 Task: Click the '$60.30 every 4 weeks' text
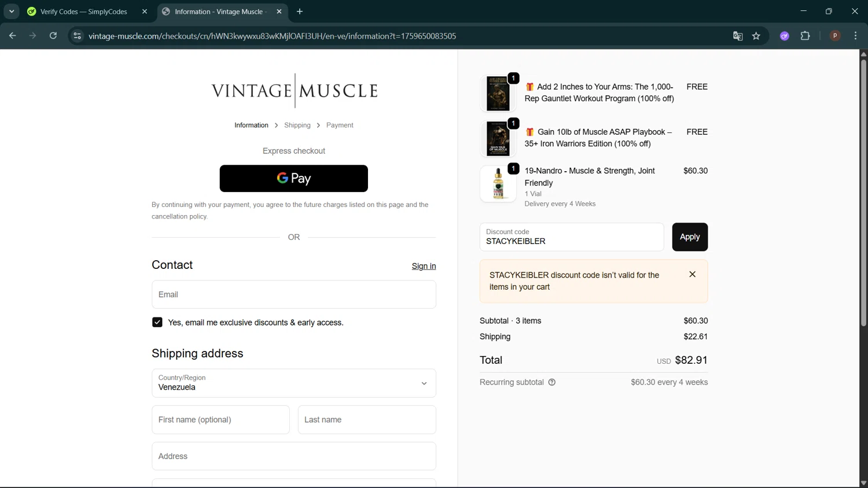(670, 382)
